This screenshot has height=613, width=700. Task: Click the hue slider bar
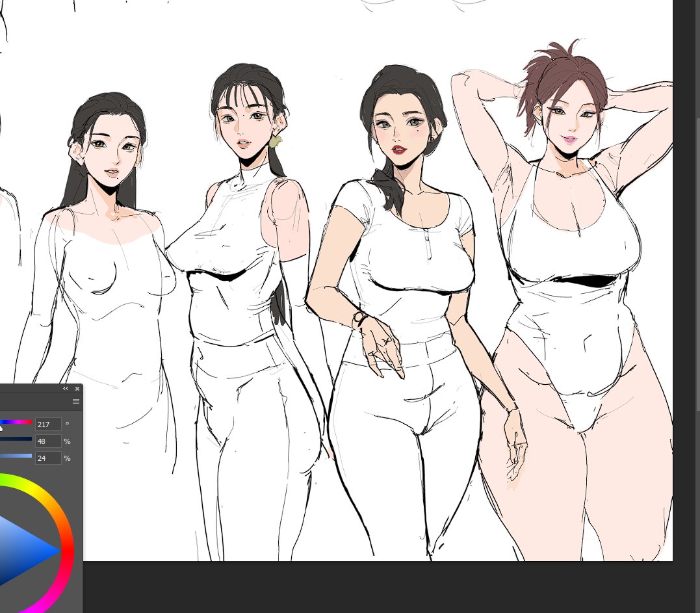16,422
